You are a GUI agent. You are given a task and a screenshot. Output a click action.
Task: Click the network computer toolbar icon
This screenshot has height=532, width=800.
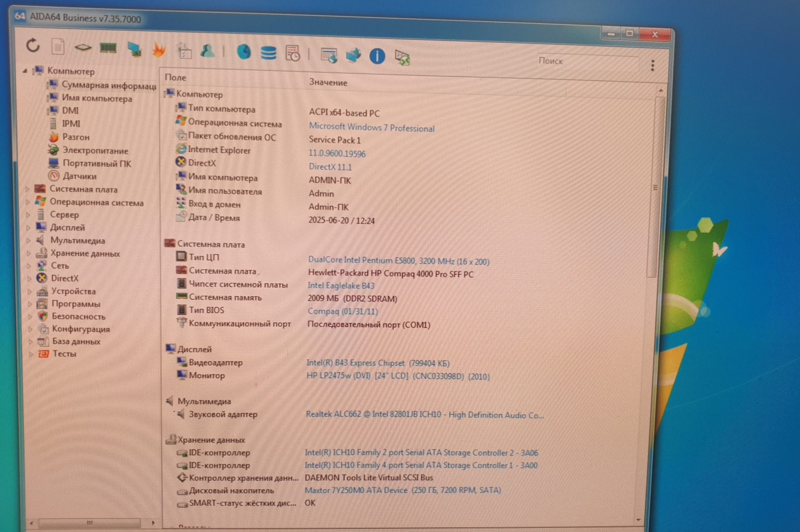coord(134,49)
